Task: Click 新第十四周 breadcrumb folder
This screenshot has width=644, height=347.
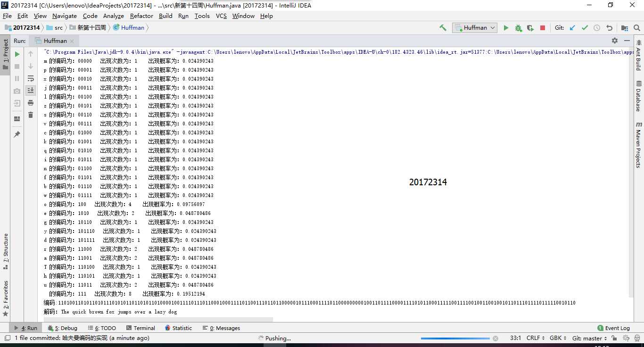Action: click(88, 28)
